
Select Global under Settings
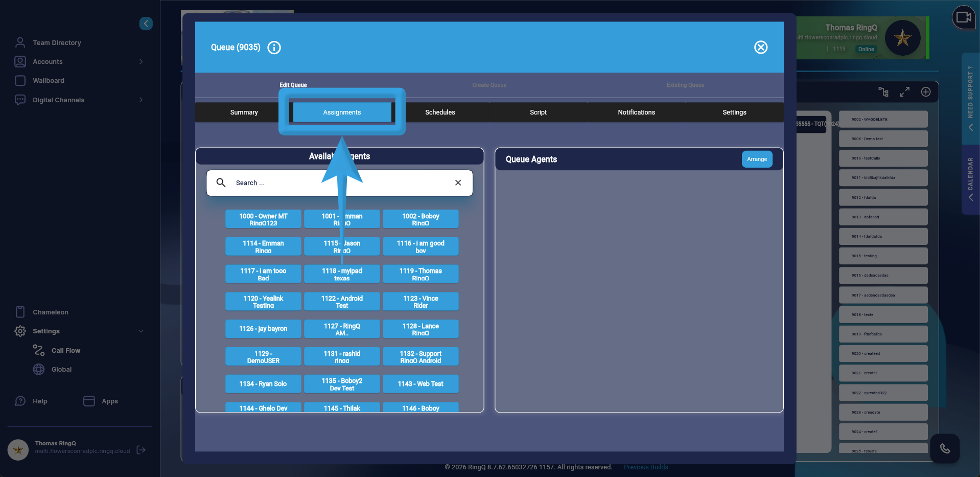click(61, 369)
